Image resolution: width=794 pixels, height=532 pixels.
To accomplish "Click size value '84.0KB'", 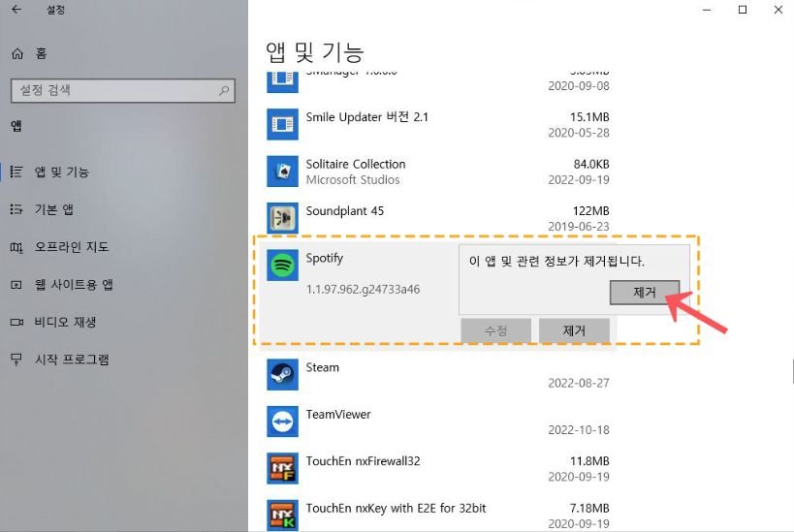I will pyautogui.click(x=591, y=164).
